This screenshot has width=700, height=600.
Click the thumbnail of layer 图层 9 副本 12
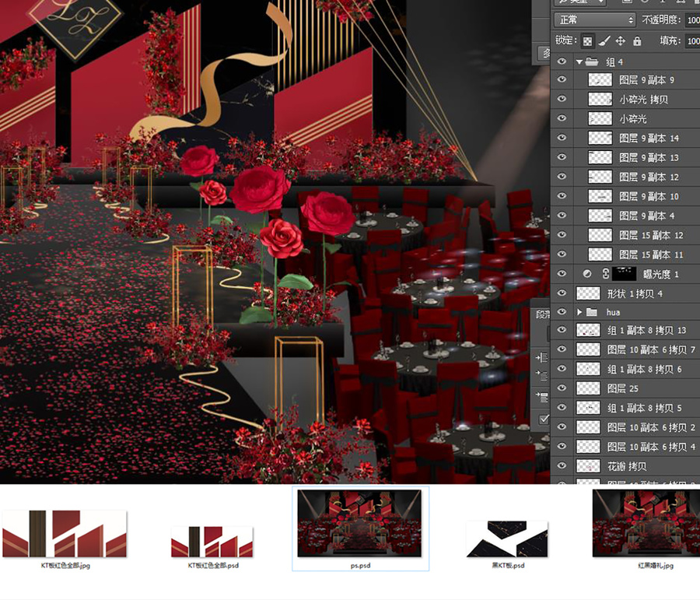(x=600, y=177)
